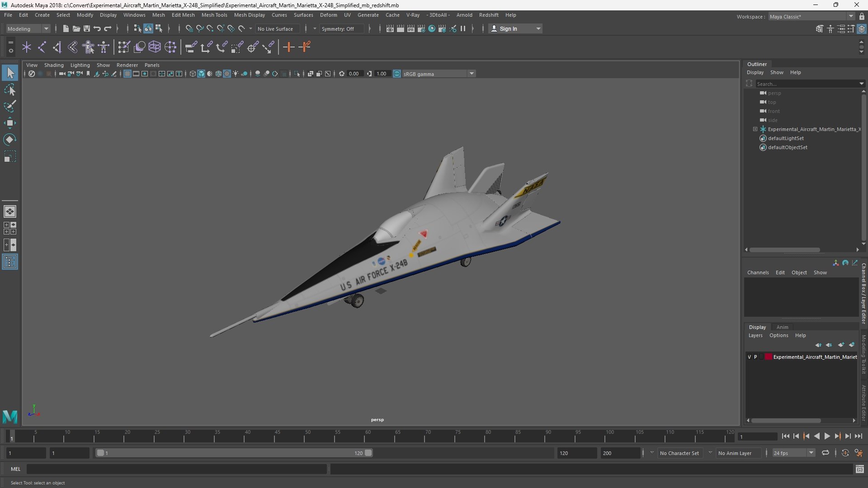
Task: Click Create new layer icon in Layer Editor
Action: pyautogui.click(x=841, y=345)
